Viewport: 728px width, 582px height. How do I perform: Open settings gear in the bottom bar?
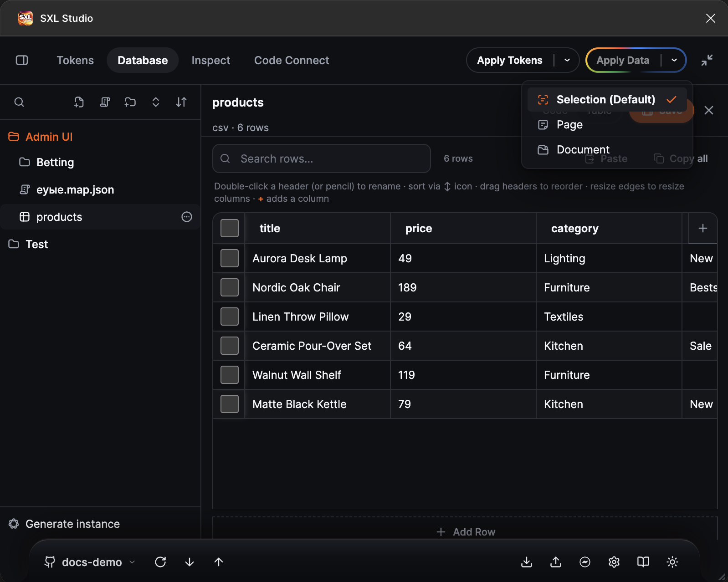click(x=614, y=562)
